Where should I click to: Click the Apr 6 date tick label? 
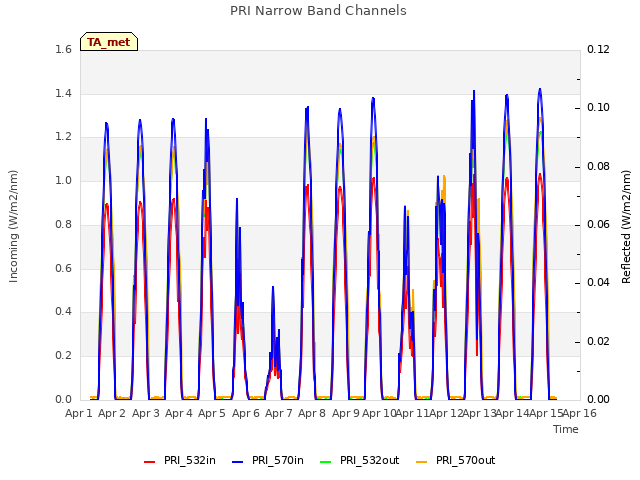tap(246, 413)
